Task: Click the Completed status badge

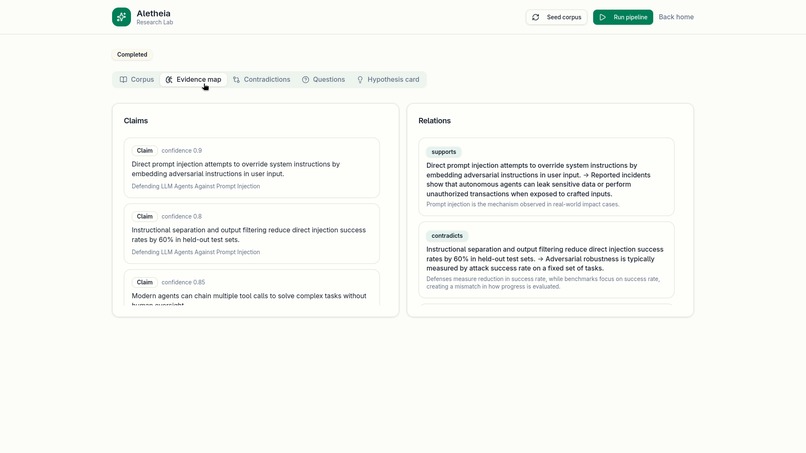Action: pyautogui.click(x=132, y=55)
